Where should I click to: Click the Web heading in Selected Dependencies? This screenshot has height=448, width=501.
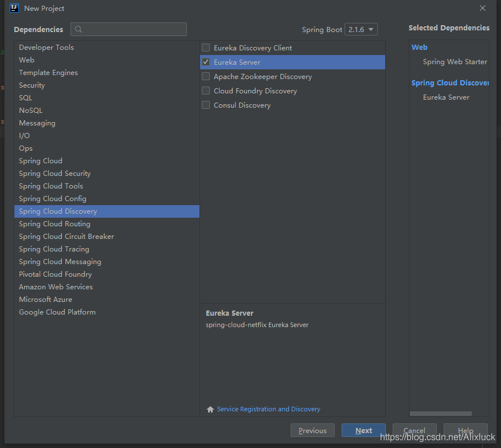(x=419, y=47)
